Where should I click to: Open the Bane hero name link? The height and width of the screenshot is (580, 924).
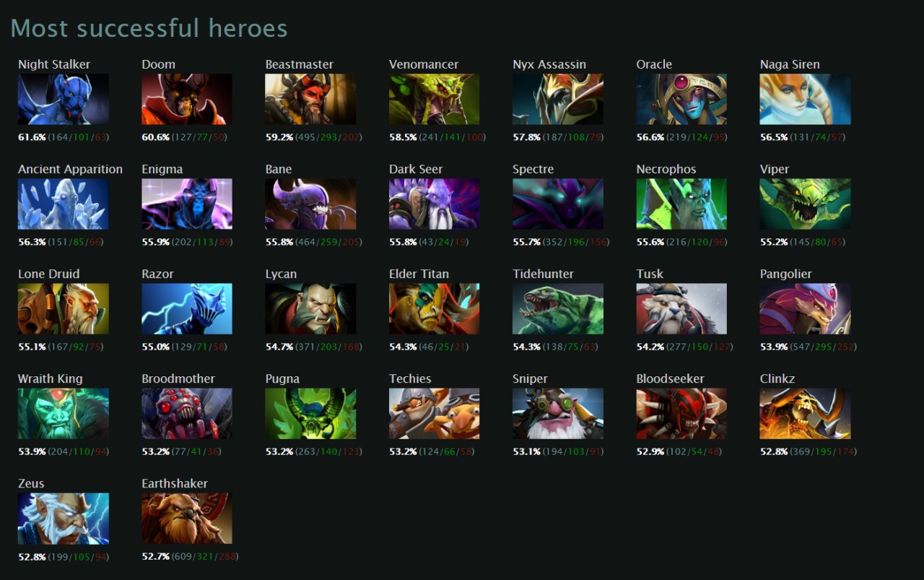click(x=279, y=169)
